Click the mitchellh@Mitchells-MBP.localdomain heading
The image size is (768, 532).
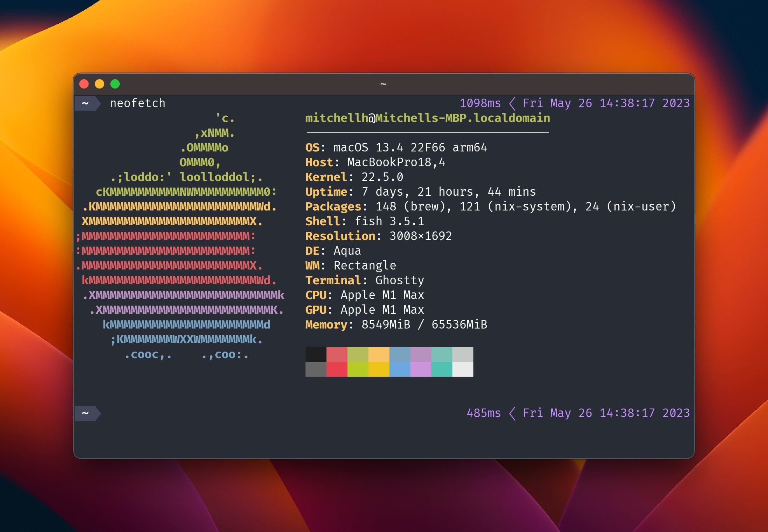(x=428, y=118)
